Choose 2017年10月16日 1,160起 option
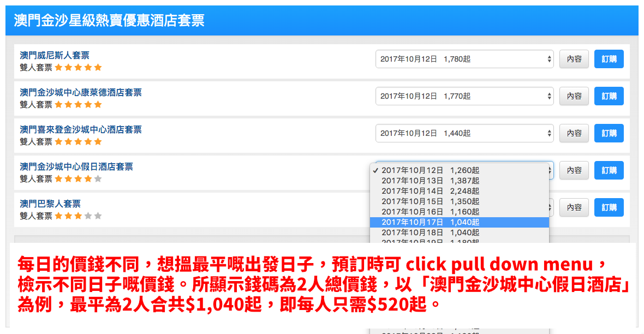 point(460,212)
